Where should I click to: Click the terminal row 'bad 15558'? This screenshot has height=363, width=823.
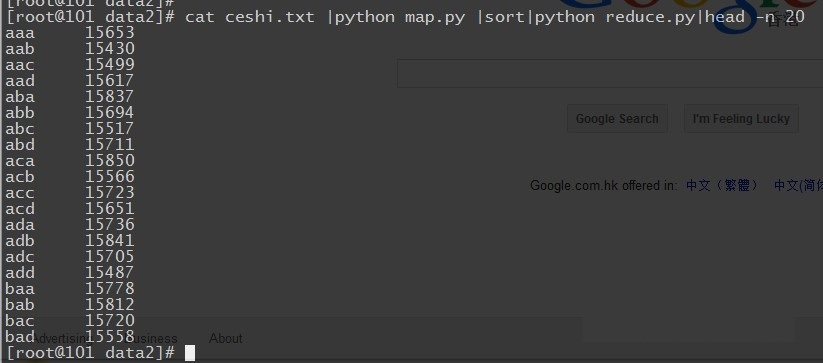tap(70, 337)
